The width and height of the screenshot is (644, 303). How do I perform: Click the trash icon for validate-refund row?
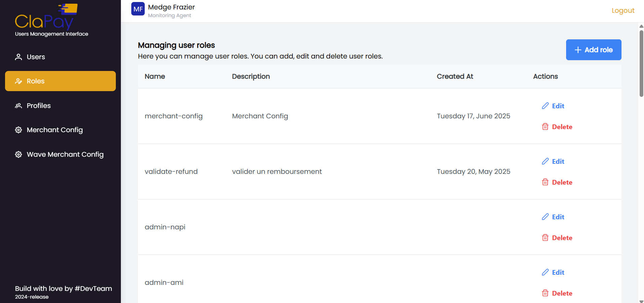pos(545,182)
